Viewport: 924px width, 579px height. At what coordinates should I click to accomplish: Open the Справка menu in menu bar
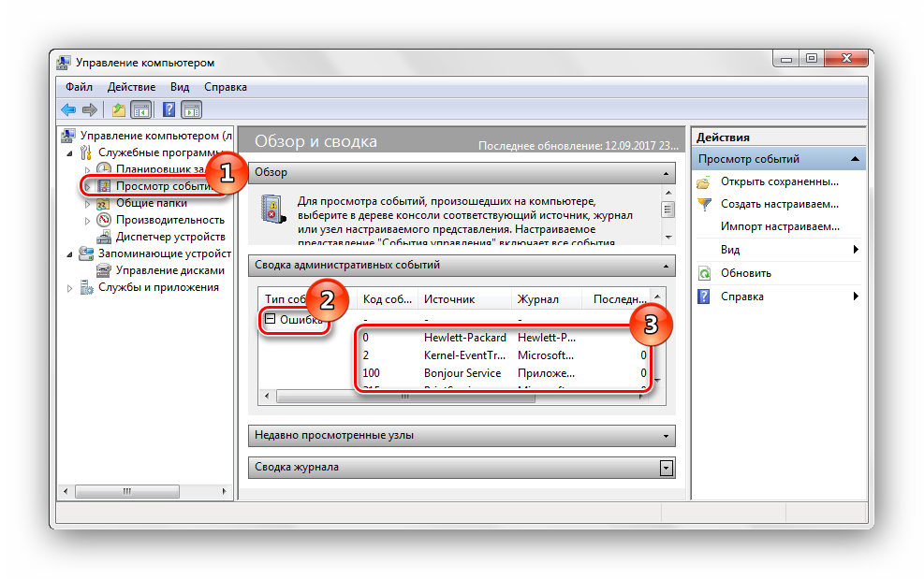(226, 87)
